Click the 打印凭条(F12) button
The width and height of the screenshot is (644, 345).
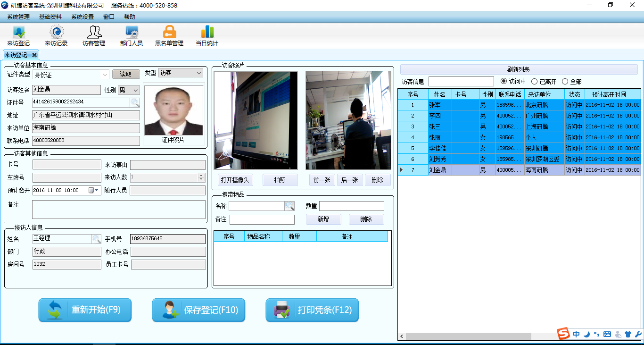[x=312, y=310]
